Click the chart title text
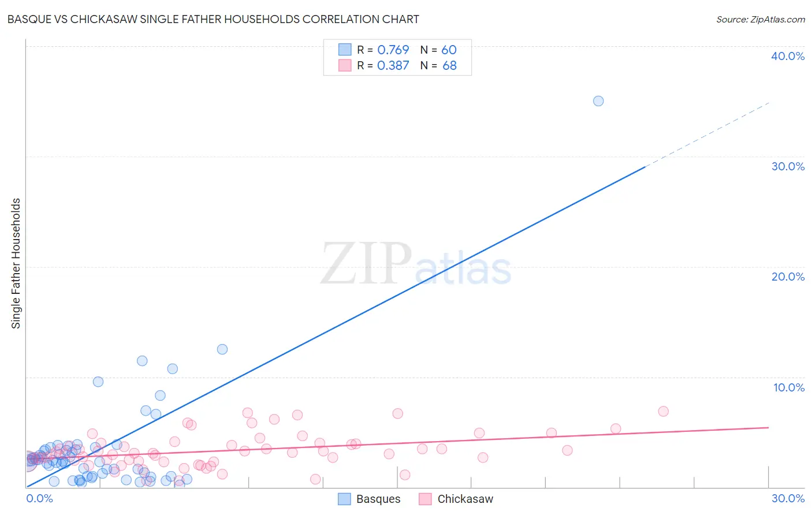812x515 pixels. (x=213, y=19)
